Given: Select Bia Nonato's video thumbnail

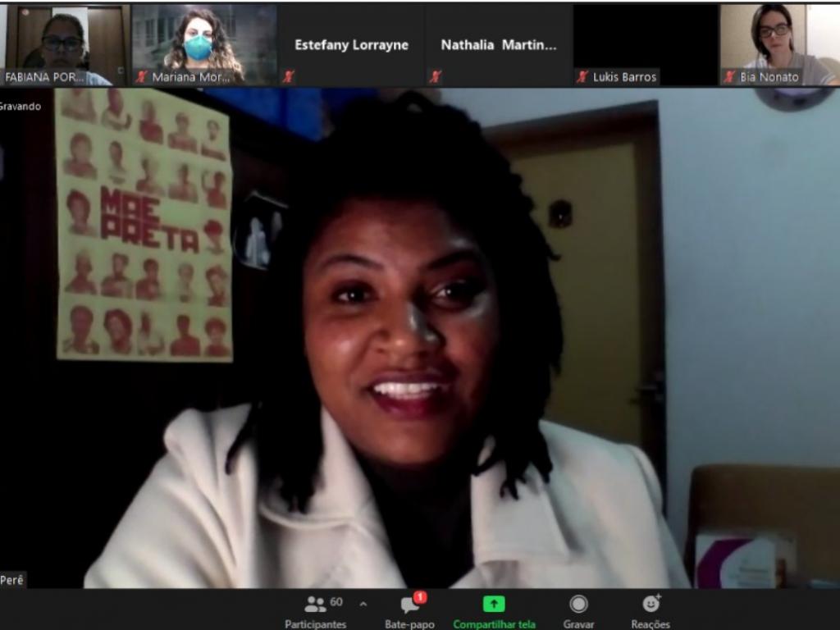Looking at the screenshot, I should [x=780, y=45].
